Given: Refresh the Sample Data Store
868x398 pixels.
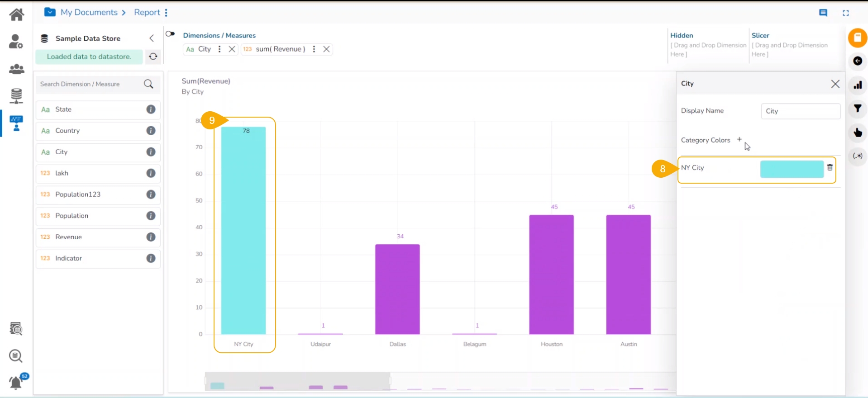Looking at the screenshot, I should point(153,57).
